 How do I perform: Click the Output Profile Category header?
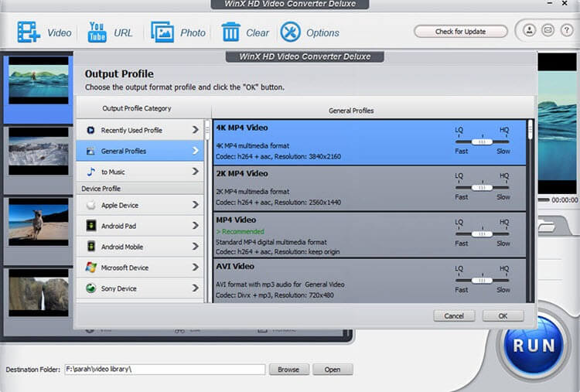(136, 108)
